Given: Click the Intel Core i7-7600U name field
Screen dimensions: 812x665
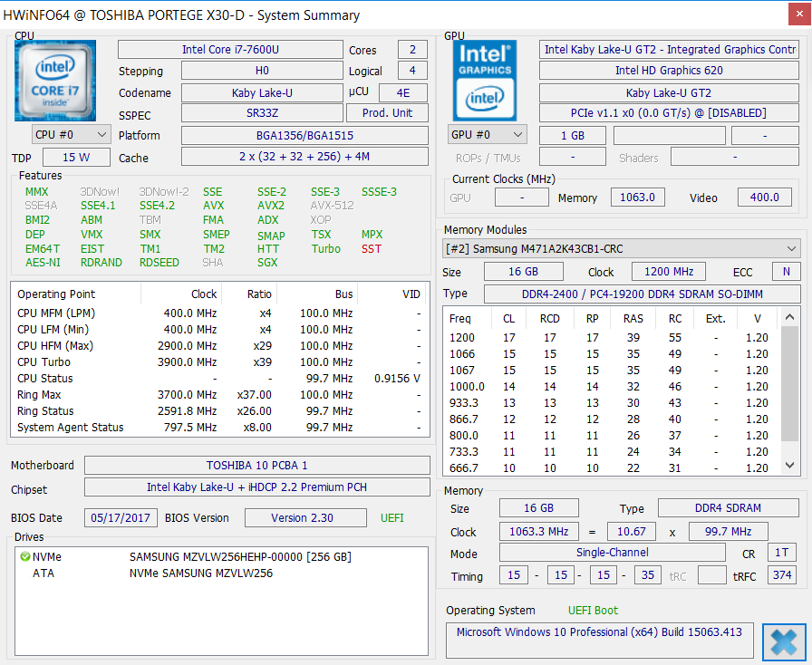Looking at the screenshot, I should [230, 50].
